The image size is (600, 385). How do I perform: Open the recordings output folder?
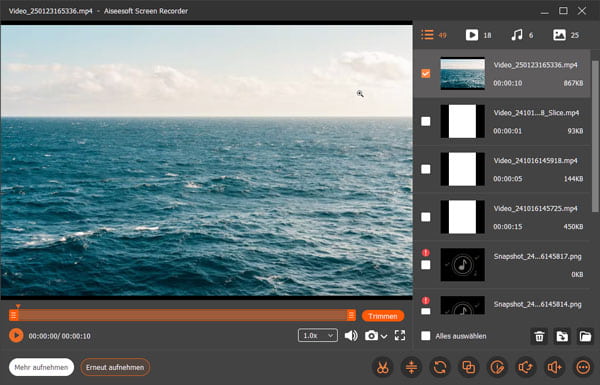[x=585, y=336]
